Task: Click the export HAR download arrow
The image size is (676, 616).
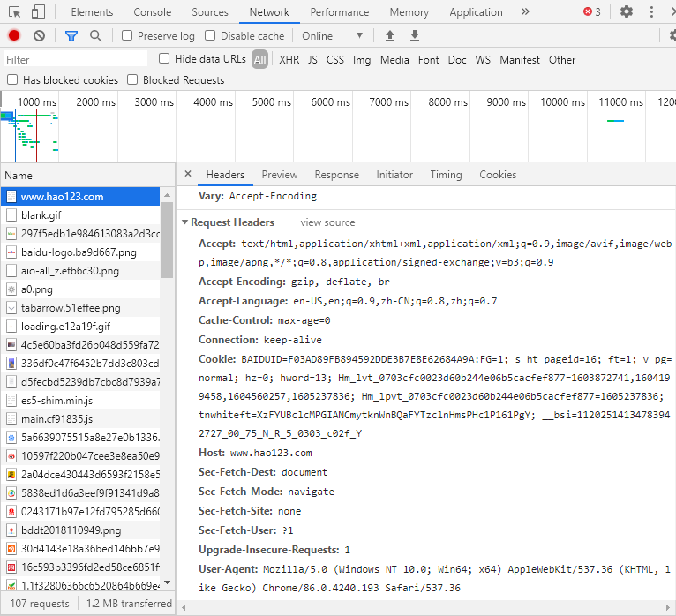Action: tap(415, 35)
